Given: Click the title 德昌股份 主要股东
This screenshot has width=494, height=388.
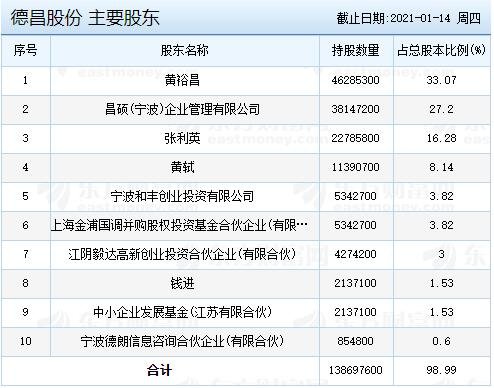Looking at the screenshot, I should coord(85,18).
